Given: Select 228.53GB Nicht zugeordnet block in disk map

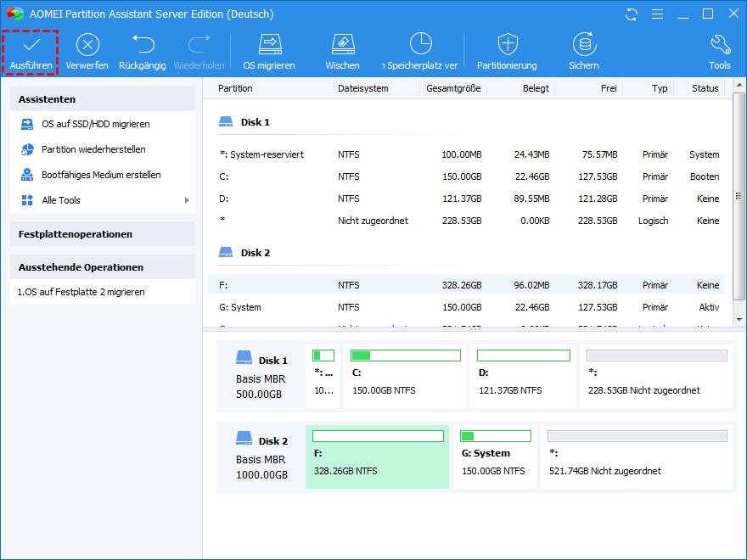Looking at the screenshot, I should [x=656, y=376].
